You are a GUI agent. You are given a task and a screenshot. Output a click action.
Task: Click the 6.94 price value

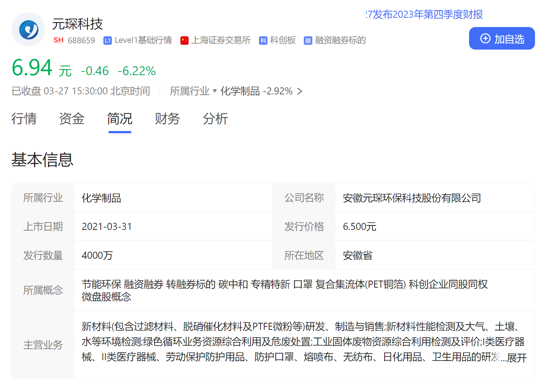[32, 68]
